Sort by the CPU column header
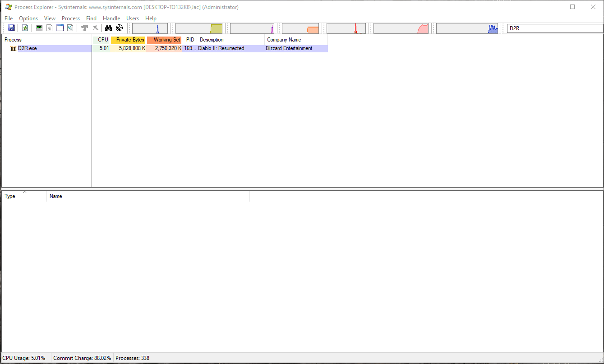Viewport: 604px width, 364px height. pos(101,40)
